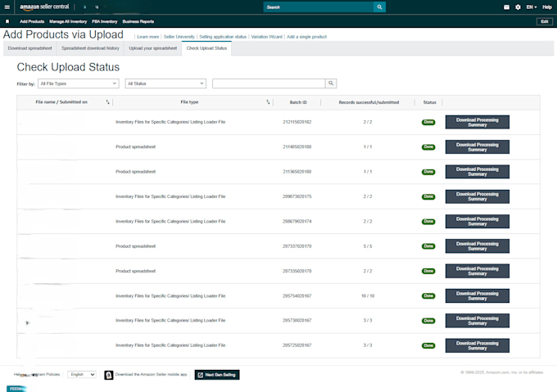Focus the top Search input field
Image resolution: width=557 pixels, height=392 pixels.
point(319,7)
